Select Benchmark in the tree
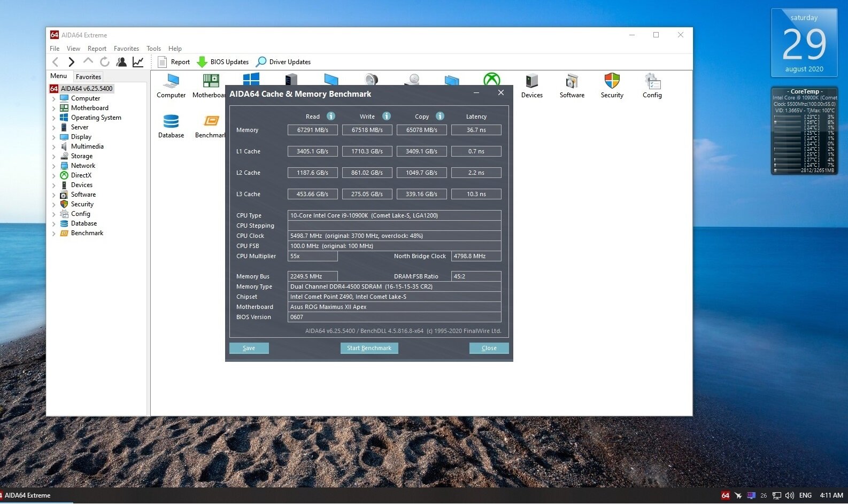This screenshot has width=848, height=504. point(87,233)
